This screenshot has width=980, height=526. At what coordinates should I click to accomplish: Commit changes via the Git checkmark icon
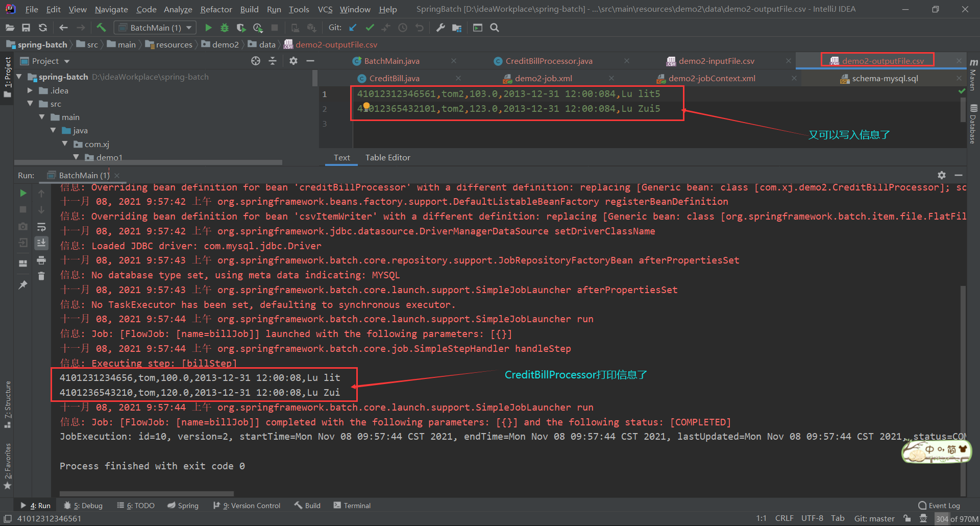click(370, 28)
